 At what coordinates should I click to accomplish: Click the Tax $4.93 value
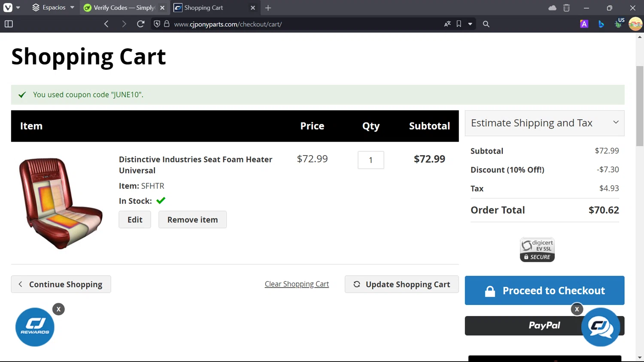click(609, 188)
